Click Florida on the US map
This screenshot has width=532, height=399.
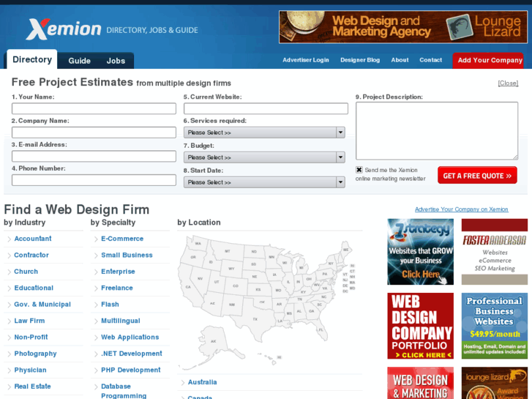(321, 329)
